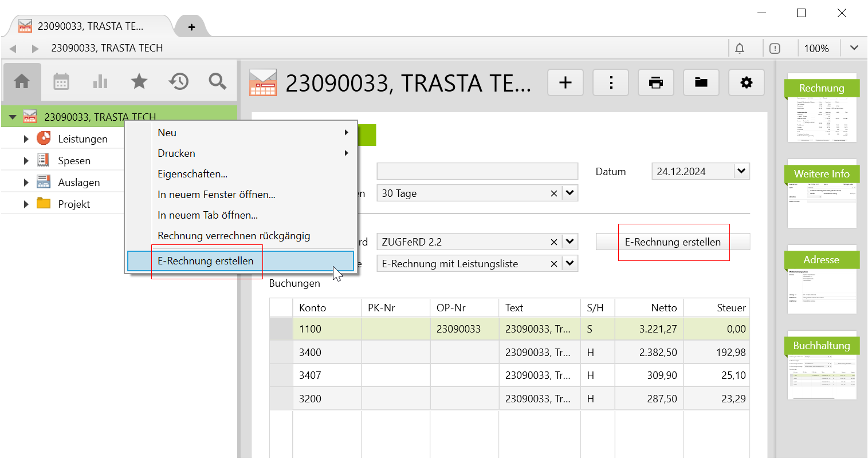Open the calendar view icon

point(61,82)
